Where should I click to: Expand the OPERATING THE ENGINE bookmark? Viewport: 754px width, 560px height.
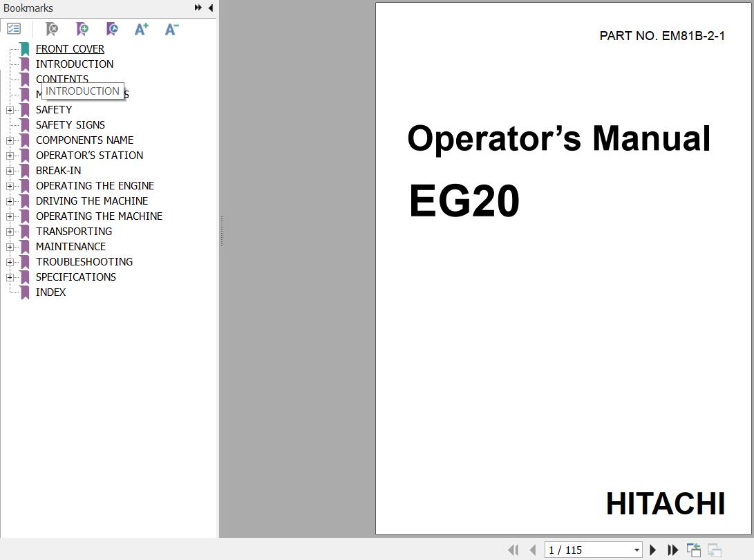click(x=10, y=186)
